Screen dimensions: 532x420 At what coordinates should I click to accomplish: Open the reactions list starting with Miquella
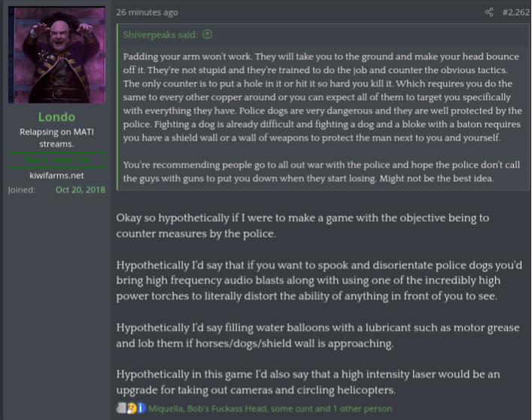tap(270, 409)
